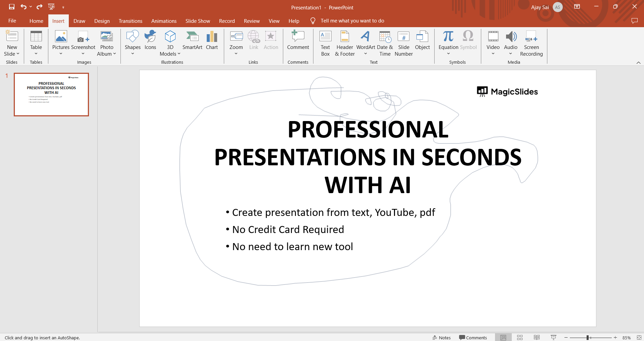
Task: Insert a Chart
Action: (x=212, y=40)
